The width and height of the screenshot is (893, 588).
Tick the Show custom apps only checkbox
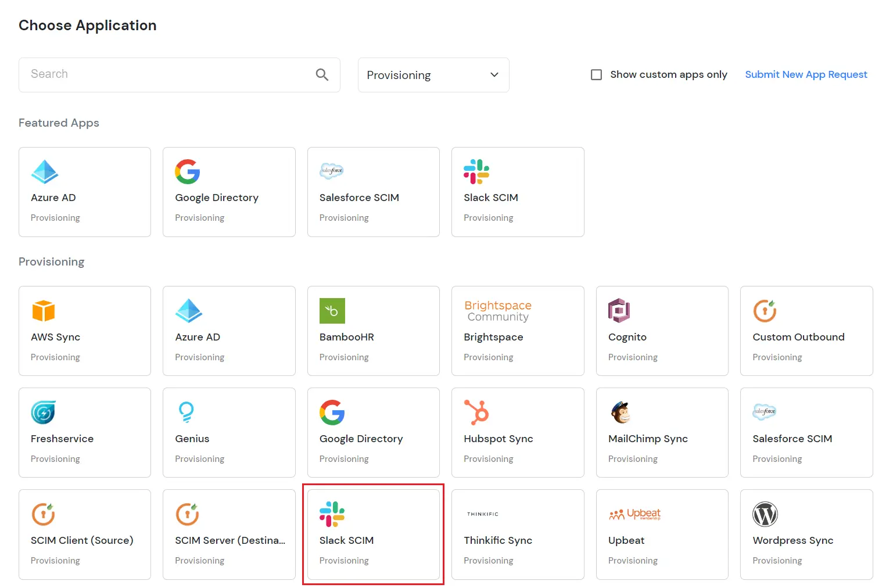point(596,74)
